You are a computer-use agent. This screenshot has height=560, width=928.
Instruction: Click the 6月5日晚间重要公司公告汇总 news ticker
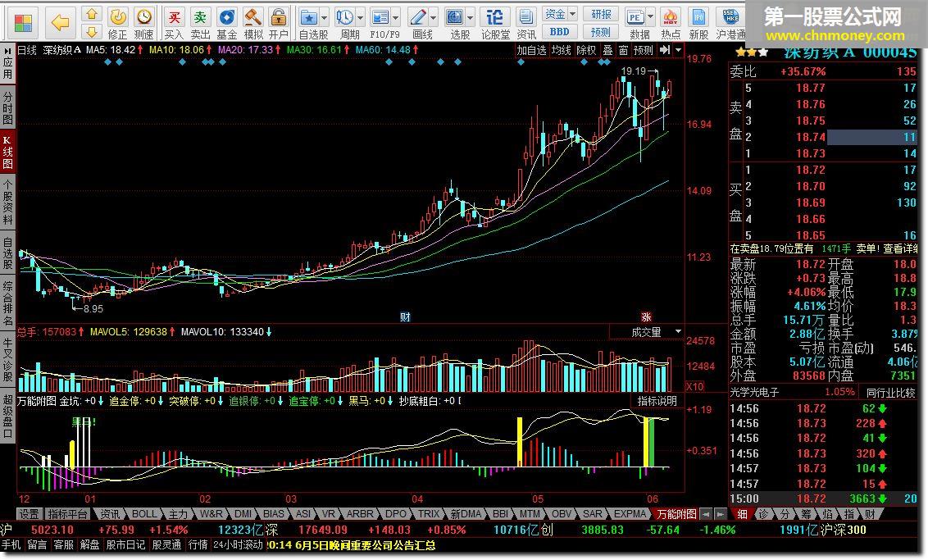coord(364,545)
